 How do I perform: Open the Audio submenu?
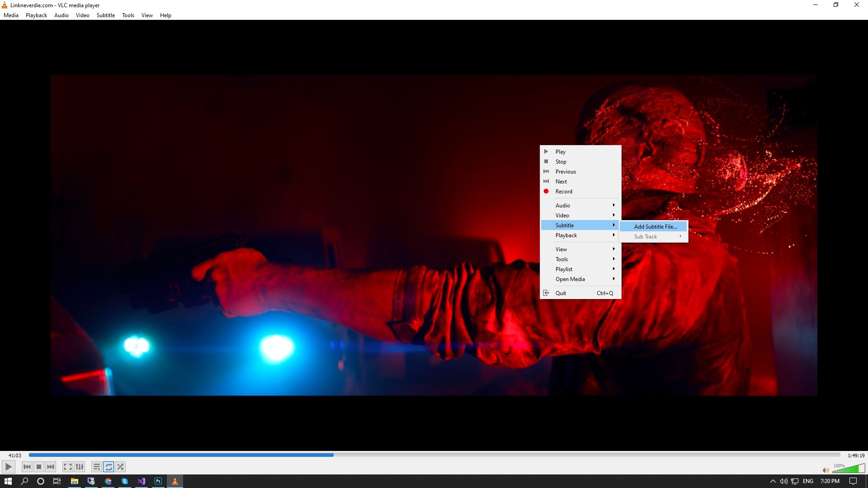coord(563,205)
